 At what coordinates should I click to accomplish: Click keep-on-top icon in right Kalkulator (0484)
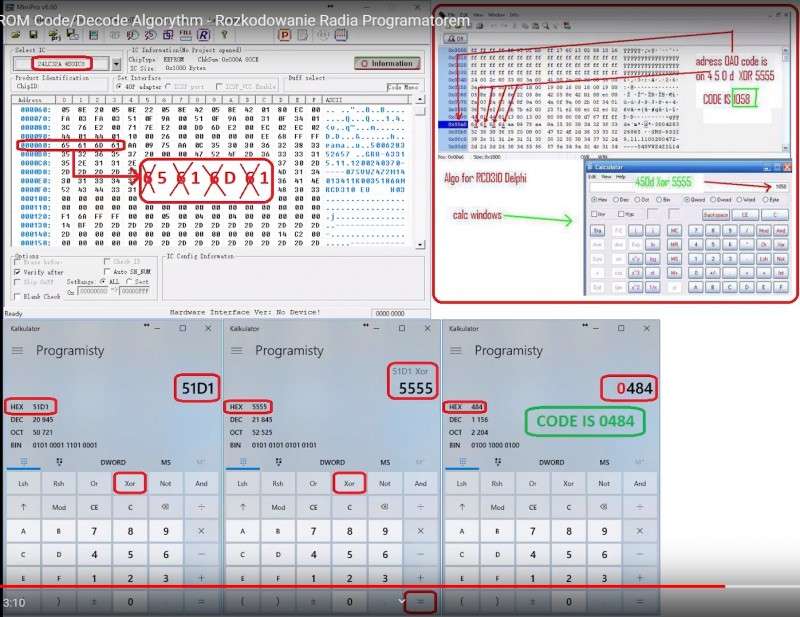(585, 325)
